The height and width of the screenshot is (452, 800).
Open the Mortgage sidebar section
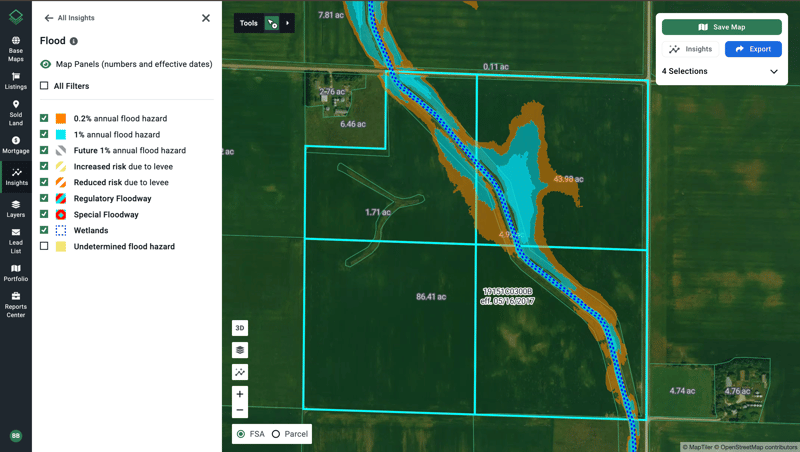(16, 145)
